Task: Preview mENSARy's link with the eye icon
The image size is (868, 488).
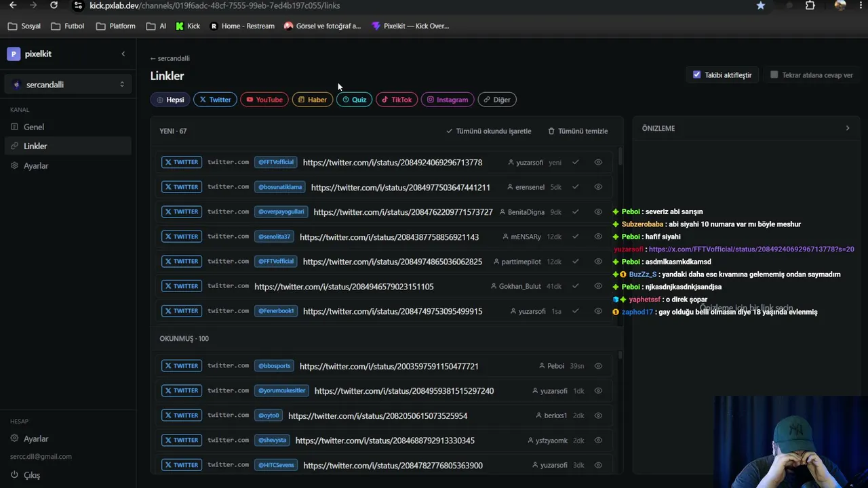Action: point(598,237)
